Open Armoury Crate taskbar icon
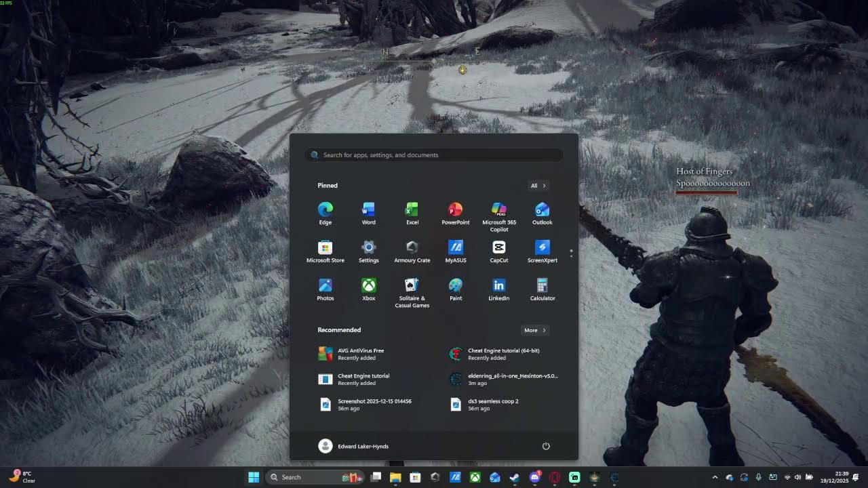The width and height of the screenshot is (868, 488). pos(435,477)
